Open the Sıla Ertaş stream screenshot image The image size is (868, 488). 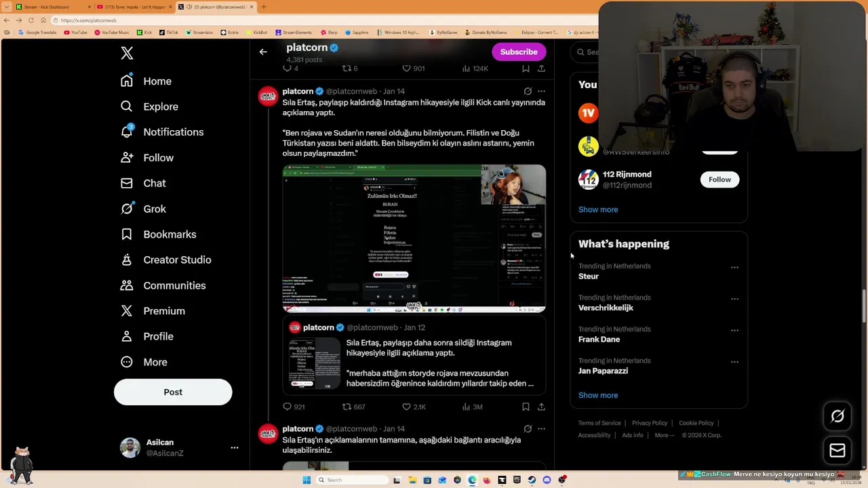pos(414,239)
